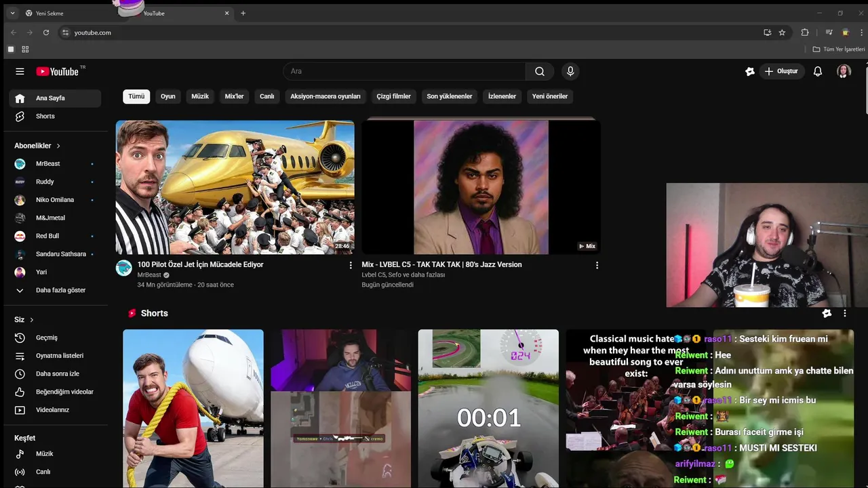Expand Abonelikler section chevron
The width and height of the screenshot is (868, 488).
tap(58, 146)
